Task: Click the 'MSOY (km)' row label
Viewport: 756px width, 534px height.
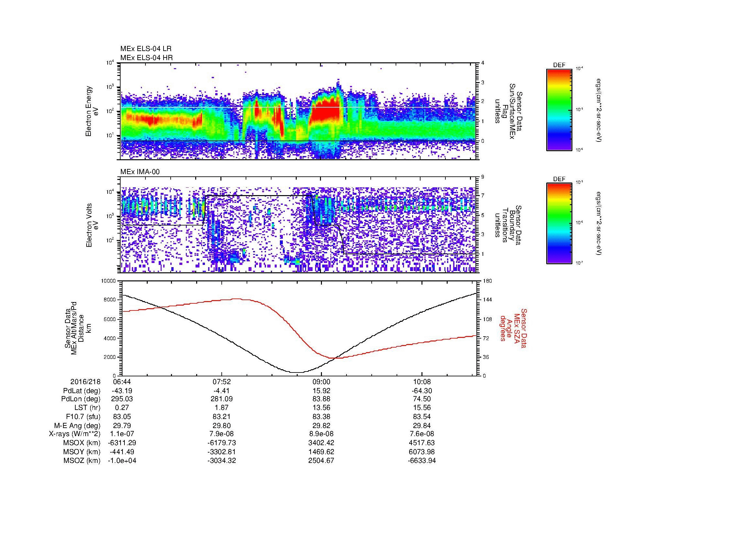Action: pos(82,452)
